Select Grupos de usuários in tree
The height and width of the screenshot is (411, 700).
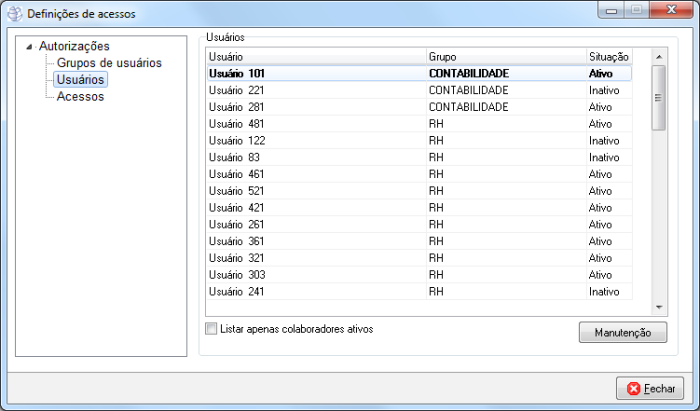coord(109,63)
